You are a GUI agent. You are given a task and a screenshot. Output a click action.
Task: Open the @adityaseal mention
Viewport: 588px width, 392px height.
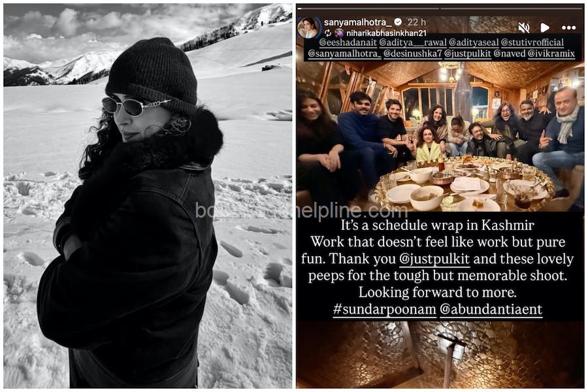(x=474, y=42)
